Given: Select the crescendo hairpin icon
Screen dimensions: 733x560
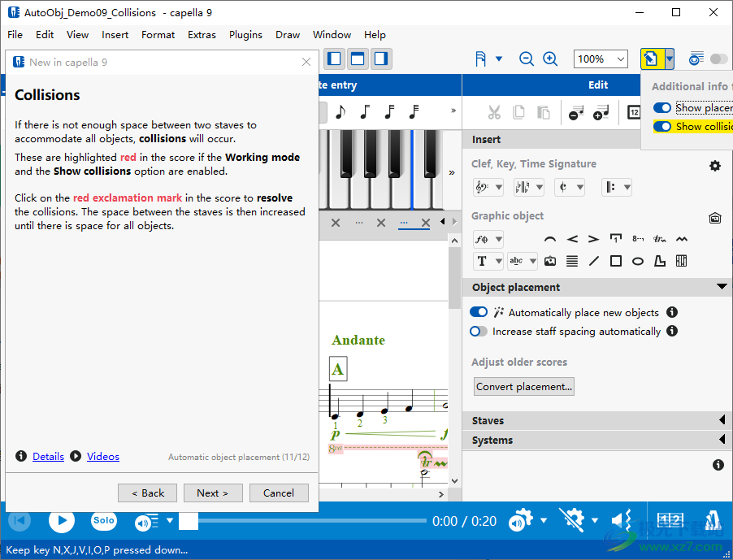Looking at the screenshot, I should (x=572, y=239).
